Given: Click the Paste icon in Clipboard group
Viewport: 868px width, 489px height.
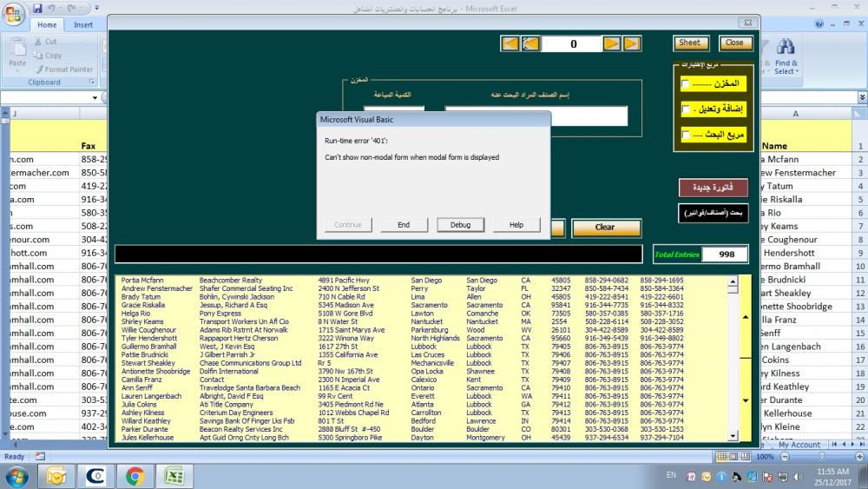Looking at the screenshot, I should (17, 48).
